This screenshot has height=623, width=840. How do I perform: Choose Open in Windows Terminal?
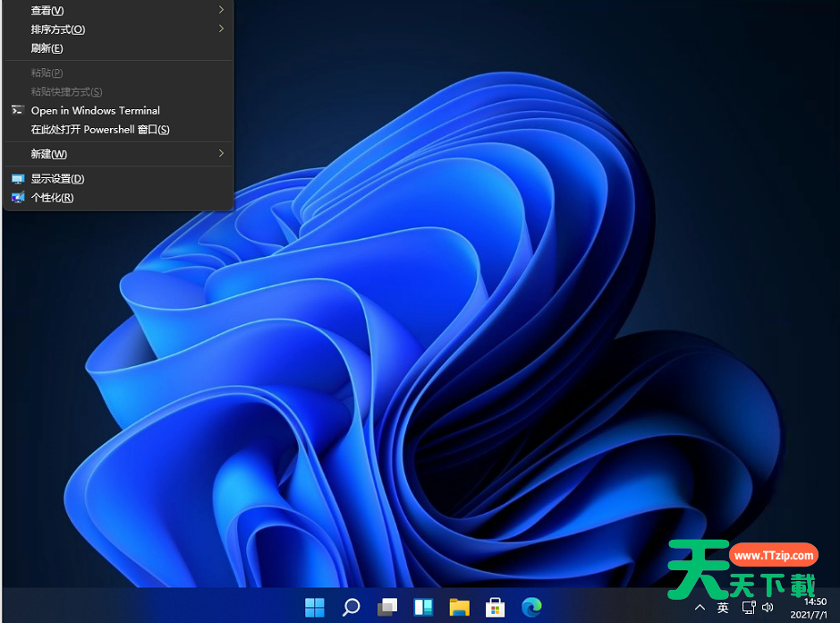(x=95, y=111)
